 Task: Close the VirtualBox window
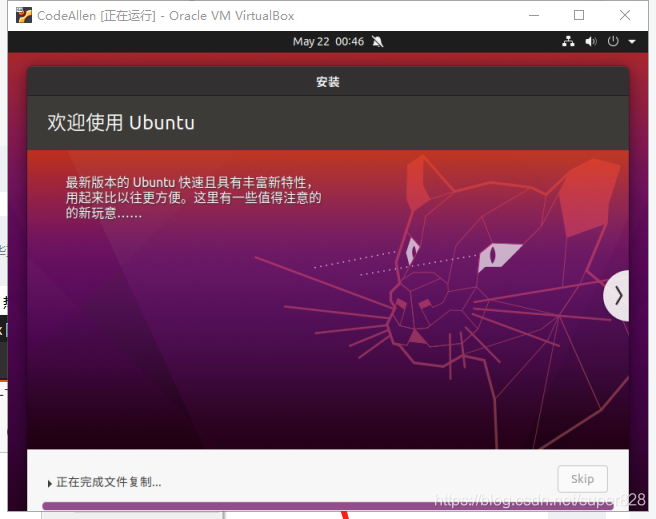(x=625, y=15)
